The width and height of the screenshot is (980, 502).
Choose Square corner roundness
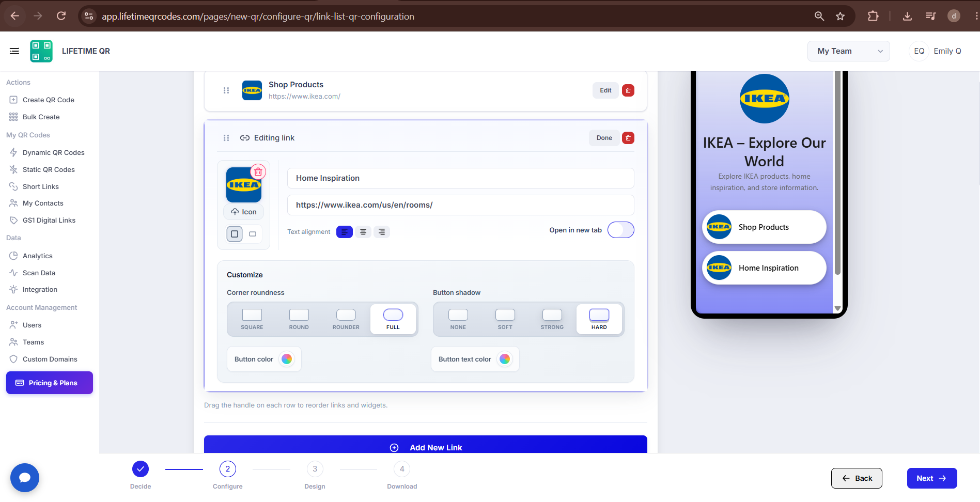click(252, 319)
